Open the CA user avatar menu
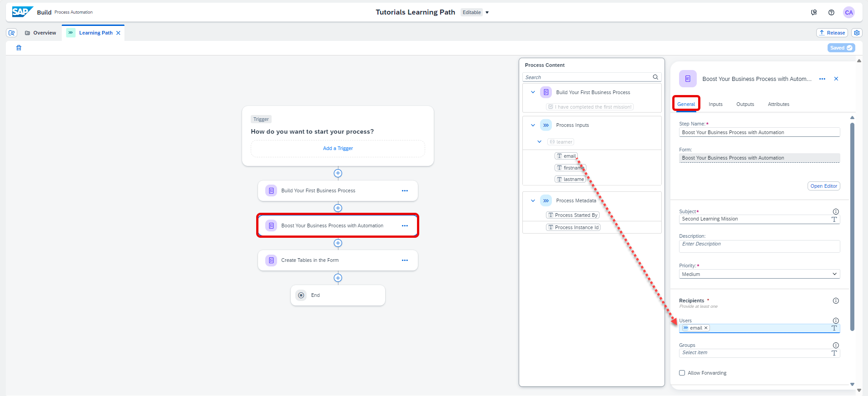868x396 pixels. pyautogui.click(x=848, y=12)
